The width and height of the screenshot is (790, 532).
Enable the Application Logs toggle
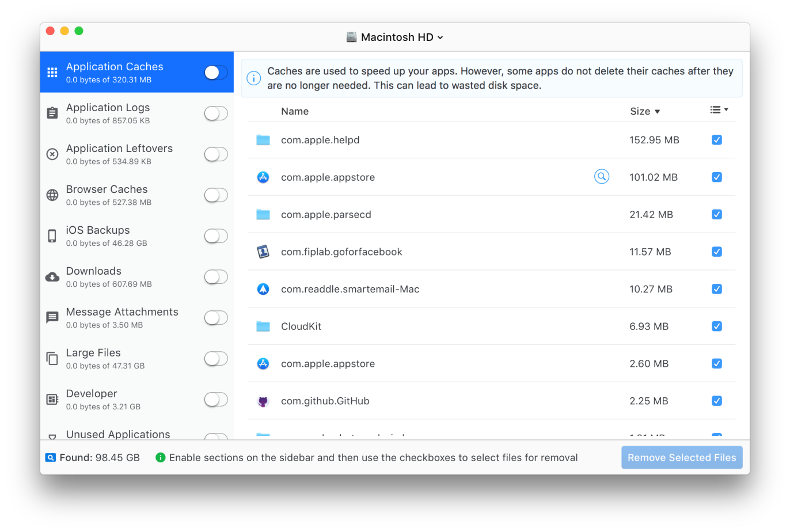(x=216, y=113)
